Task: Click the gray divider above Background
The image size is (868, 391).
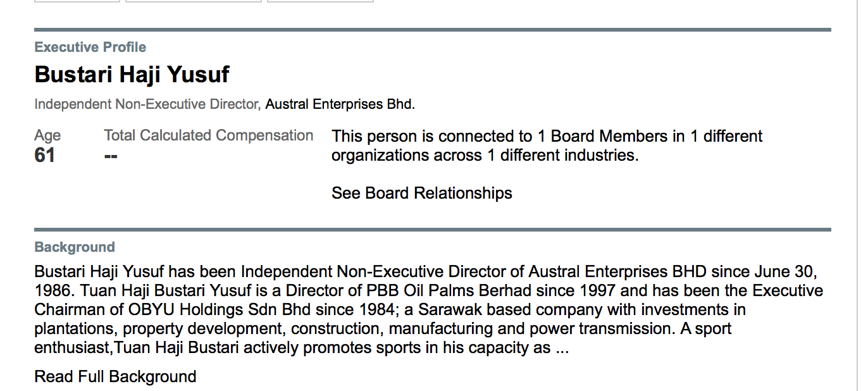Action: [433, 229]
